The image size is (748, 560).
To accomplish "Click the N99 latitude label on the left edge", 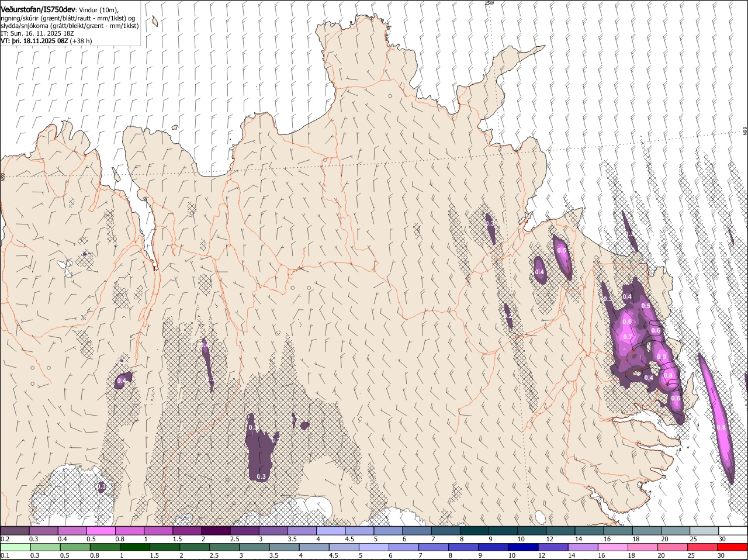I will point(3,177).
